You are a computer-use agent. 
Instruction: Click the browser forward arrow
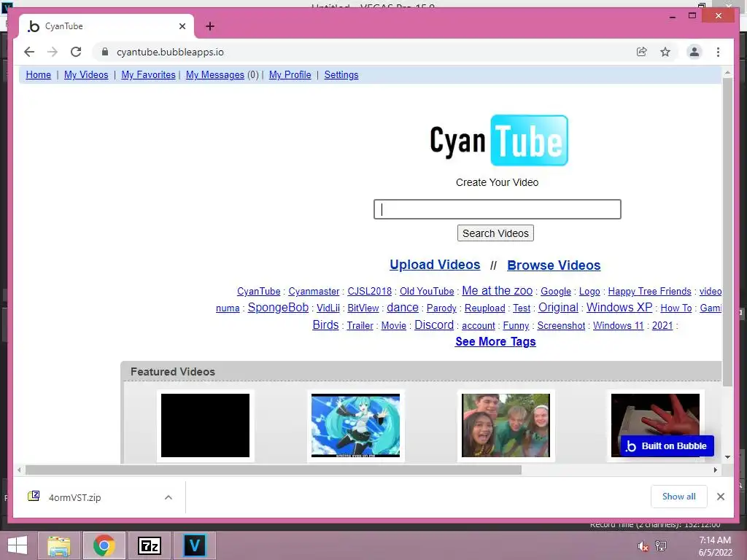click(x=53, y=52)
